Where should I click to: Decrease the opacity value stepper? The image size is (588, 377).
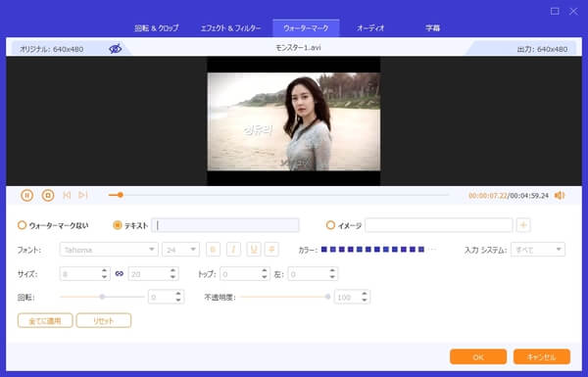365,301
